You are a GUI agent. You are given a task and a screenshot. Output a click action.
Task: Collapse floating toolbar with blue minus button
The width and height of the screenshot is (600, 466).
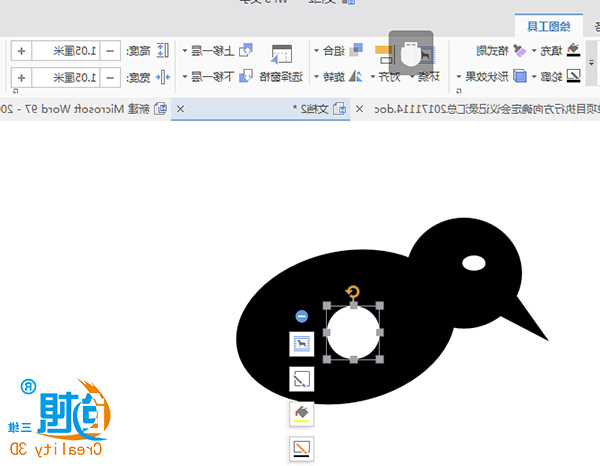click(302, 316)
